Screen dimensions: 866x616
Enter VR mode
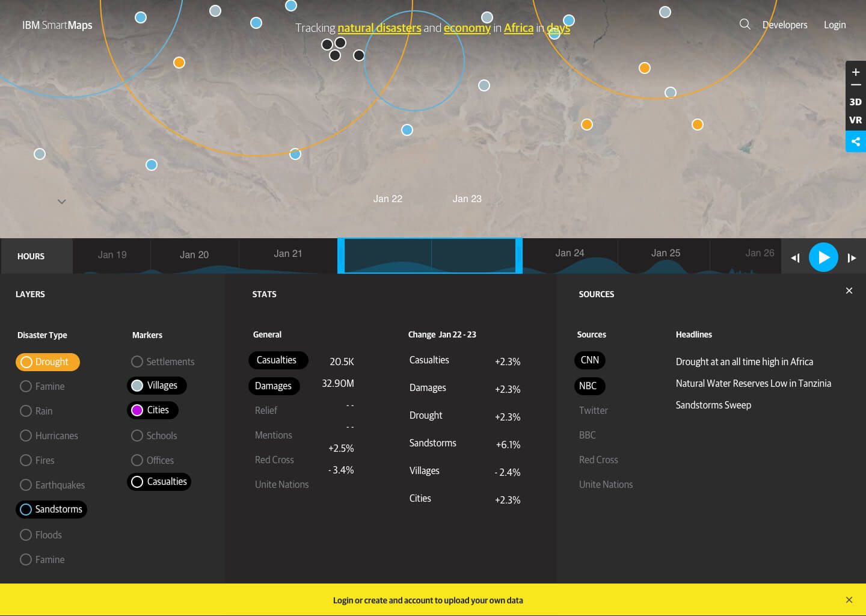855,120
